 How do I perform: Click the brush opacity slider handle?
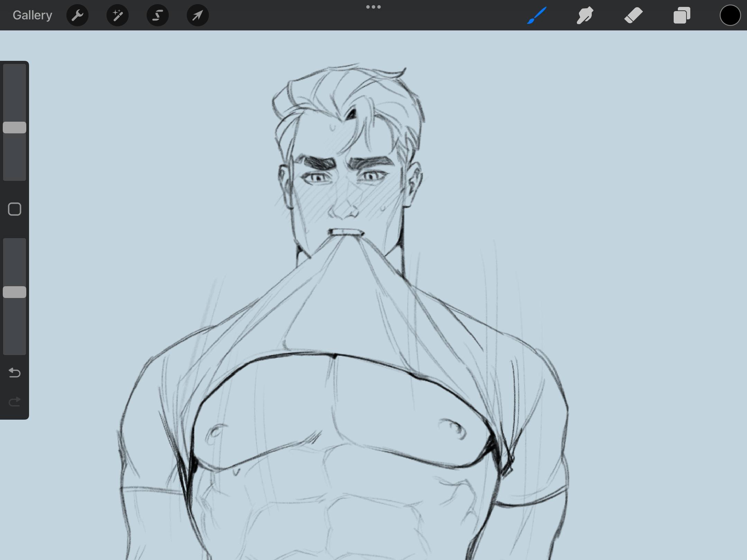coord(15,292)
